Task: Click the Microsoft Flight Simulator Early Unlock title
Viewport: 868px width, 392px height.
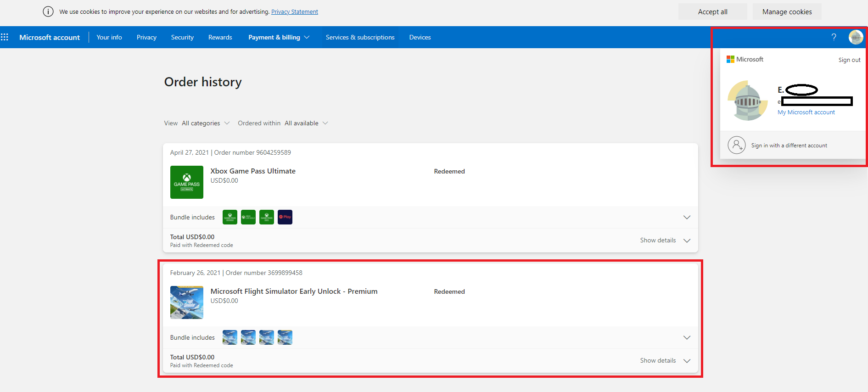Action: 294,291
